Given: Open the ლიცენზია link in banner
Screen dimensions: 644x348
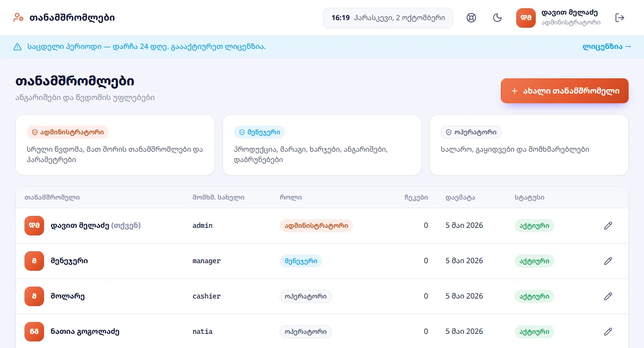Looking at the screenshot, I should point(606,46).
